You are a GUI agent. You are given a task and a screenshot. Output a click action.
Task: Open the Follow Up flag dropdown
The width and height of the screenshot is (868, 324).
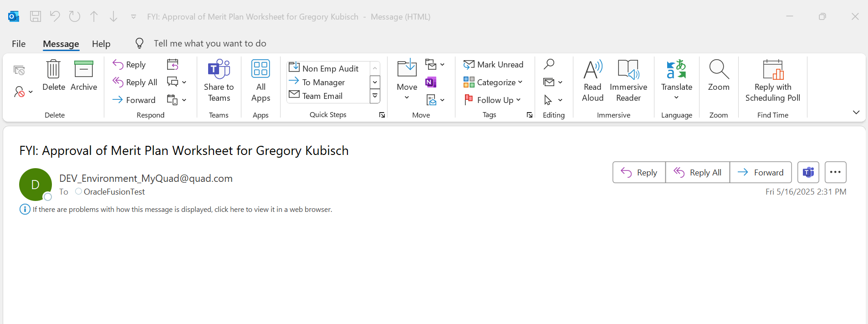point(492,100)
